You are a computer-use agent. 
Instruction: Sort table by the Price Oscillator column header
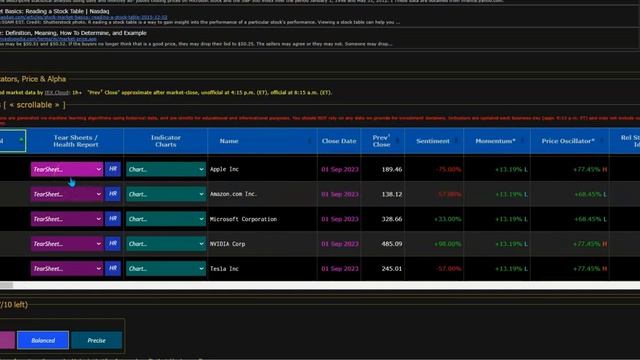coord(569,141)
